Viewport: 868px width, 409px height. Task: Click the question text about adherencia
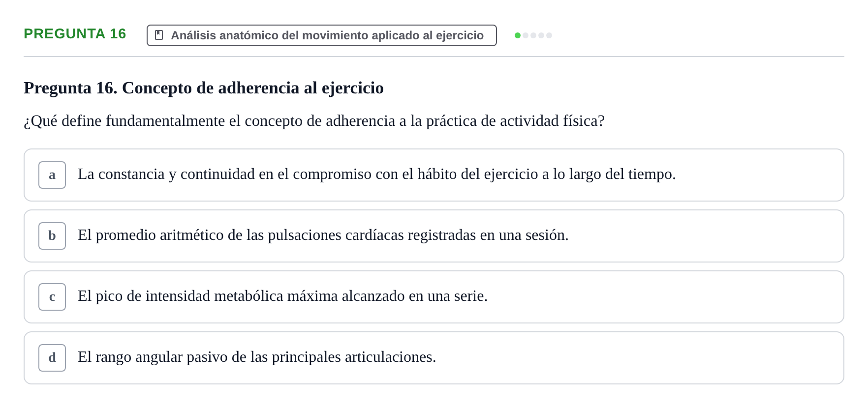pos(314,121)
